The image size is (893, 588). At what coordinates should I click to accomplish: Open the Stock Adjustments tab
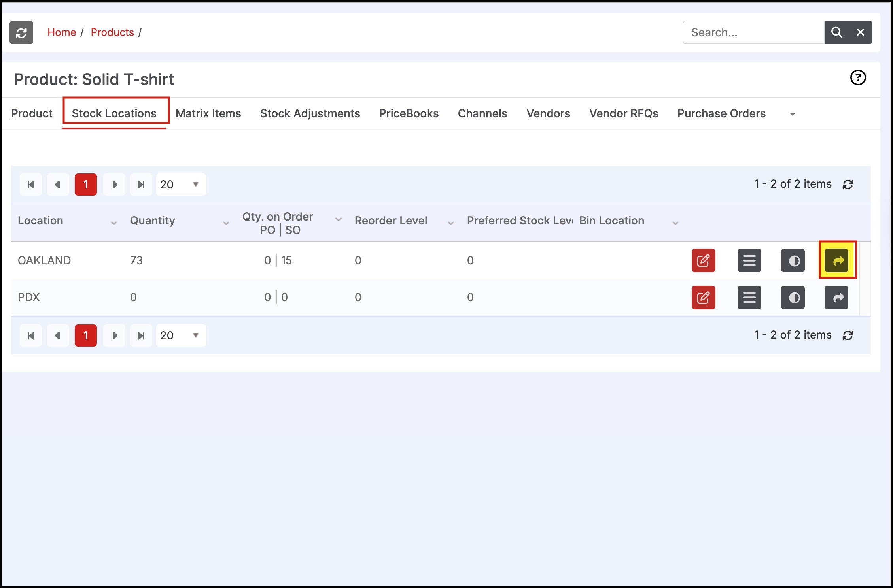[x=310, y=113]
